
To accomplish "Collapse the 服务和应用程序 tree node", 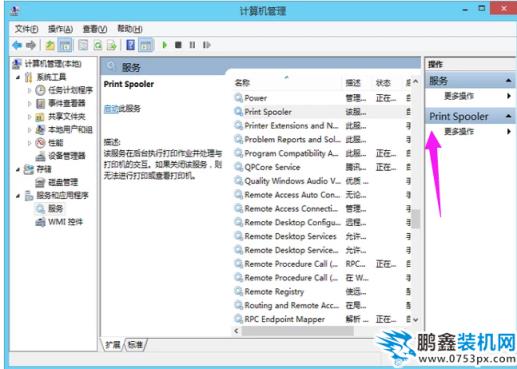I will [x=18, y=196].
